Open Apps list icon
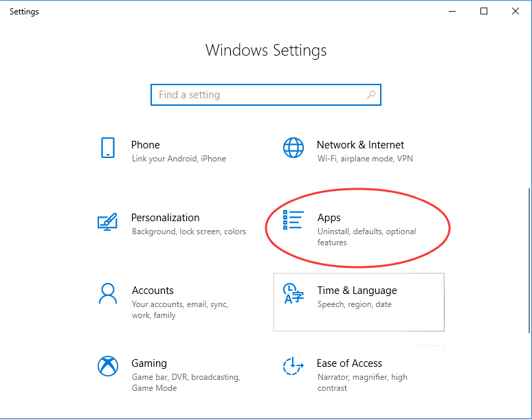532x419 pixels. coord(293,220)
